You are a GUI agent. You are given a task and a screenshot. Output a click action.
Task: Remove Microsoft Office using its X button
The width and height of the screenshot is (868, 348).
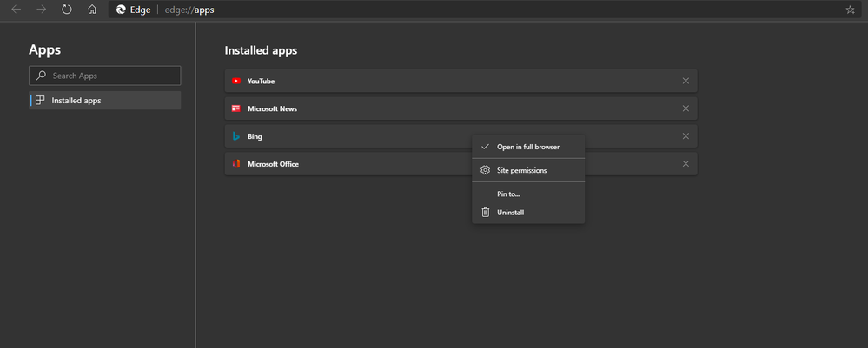tap(686, 164)
